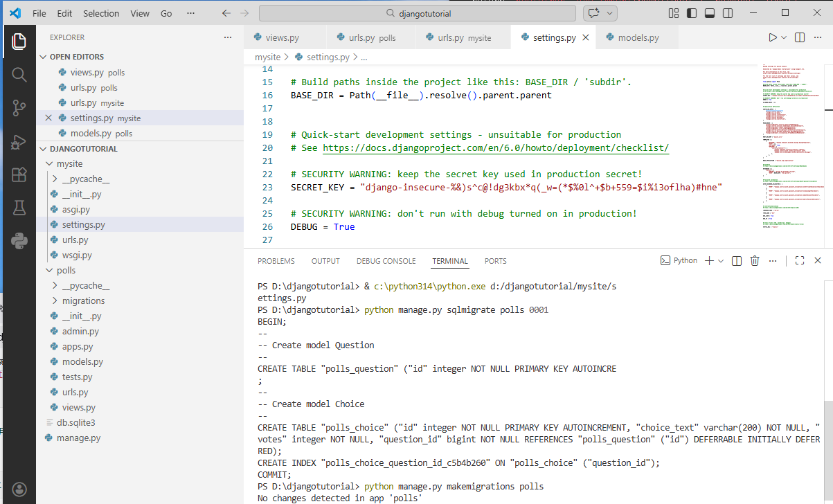Image resolution: width=833 pixels, height=504 pixels.
Task: Switch to the views.py editor tab
Action: [x=284, y=37]
